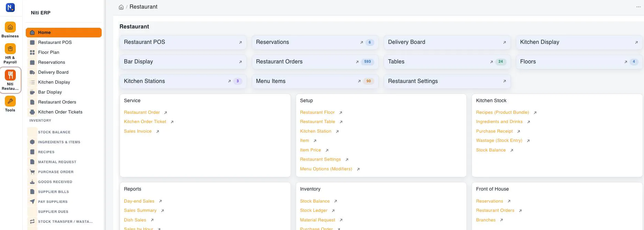Open the Business module icon
This screenshot has width=644, height=230.
point(10,27)
